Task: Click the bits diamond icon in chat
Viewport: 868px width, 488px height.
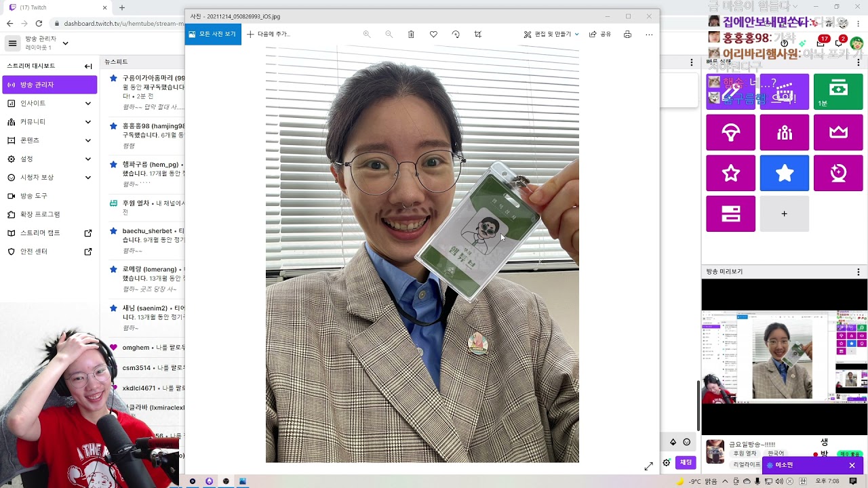Action: pos(673,442)
